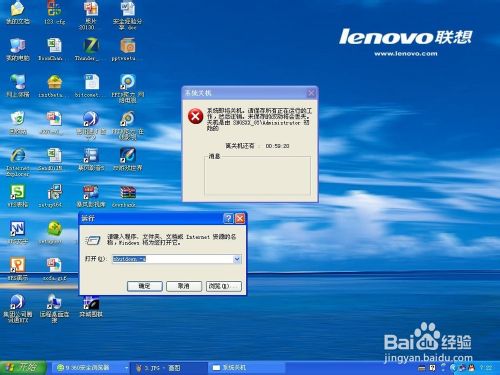Click the Run dialog program icon
This screenshot has width=500, height=375.
tap(93, 240)
